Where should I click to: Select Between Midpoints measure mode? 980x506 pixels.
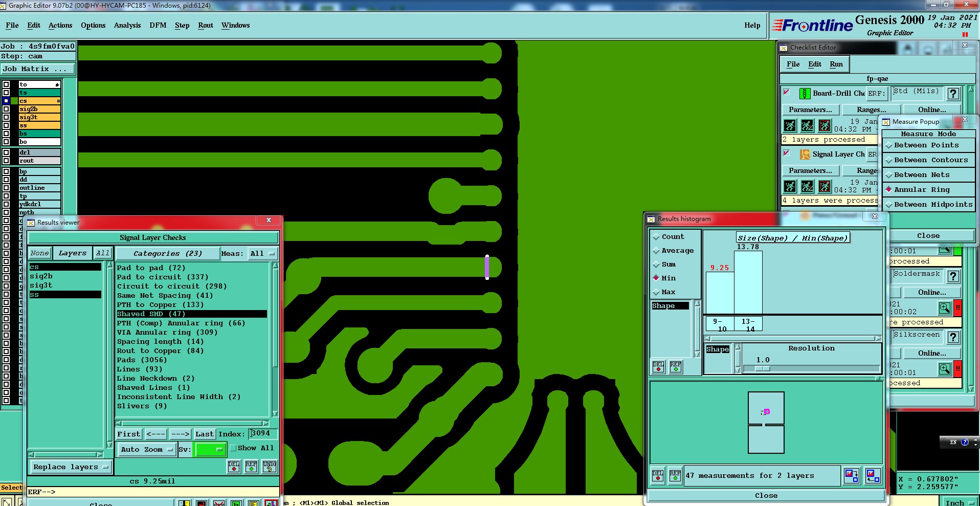928,205
